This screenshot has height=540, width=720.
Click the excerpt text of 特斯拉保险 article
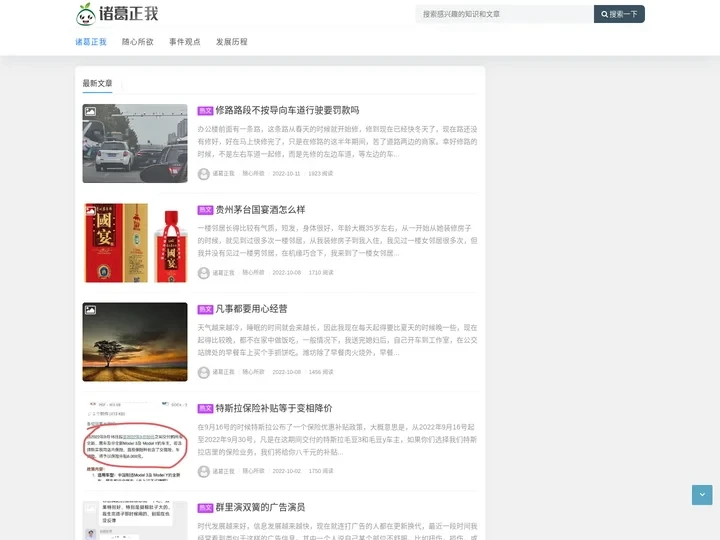[x=338, y=439]
